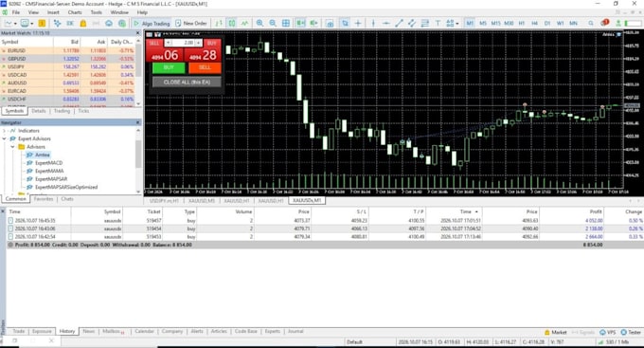Collapse the Expert Advisors tree node
This screenshot has height=348, width=644.
point(4,138)
